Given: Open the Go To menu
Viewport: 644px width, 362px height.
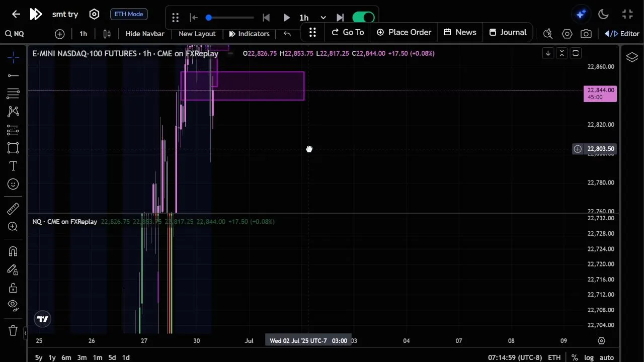Looking at the screenshot, I should click(x=347, y=32).
